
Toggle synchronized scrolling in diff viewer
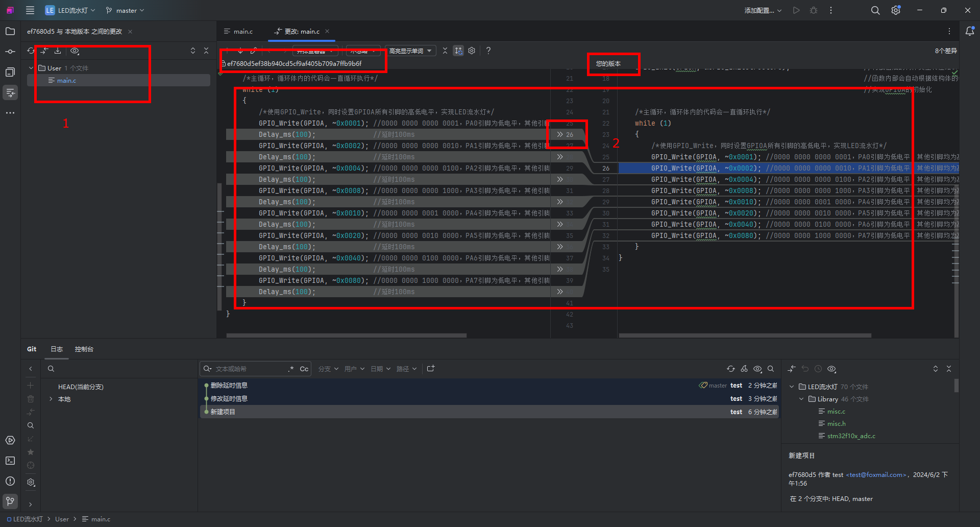pos(458,51)
